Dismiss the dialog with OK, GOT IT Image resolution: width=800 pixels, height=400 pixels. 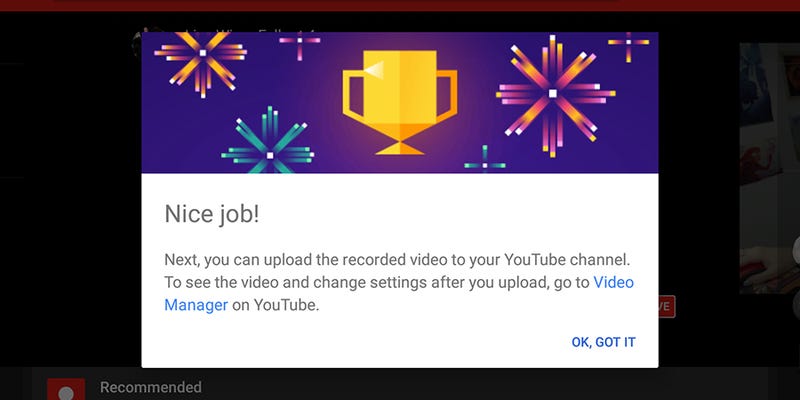pyautogui.click(x=603, y=342)
